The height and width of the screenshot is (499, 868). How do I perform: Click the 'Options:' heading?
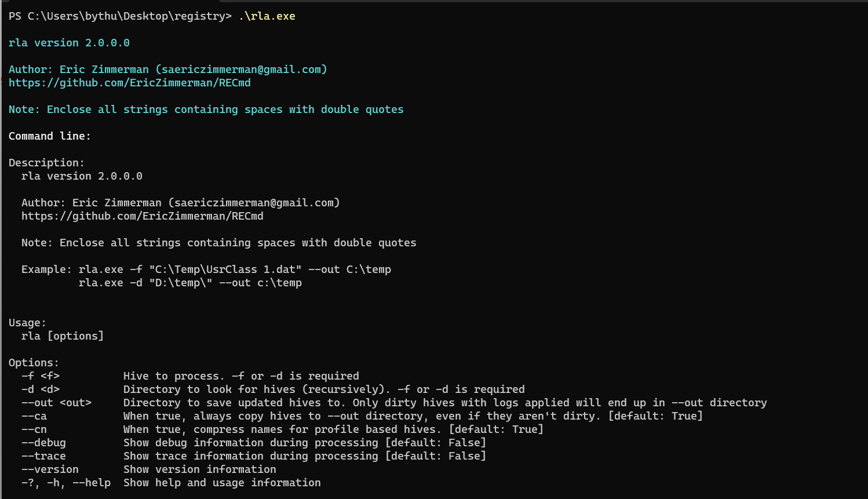34,363
